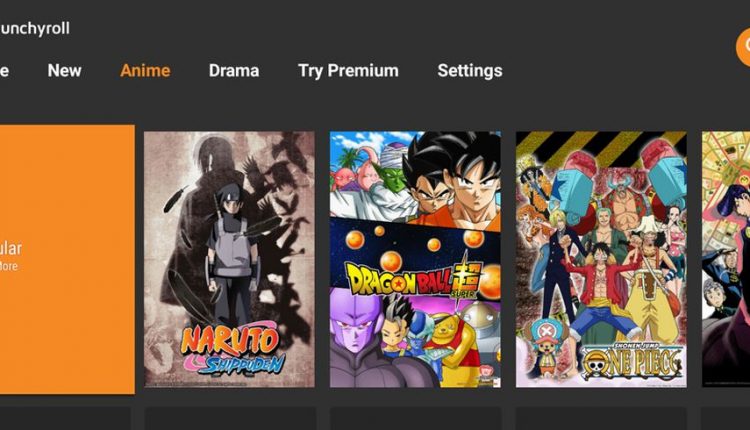Select dark placeholder tile below the rightmost poster
Screen dimensions: 750x430
pos(726,419)
